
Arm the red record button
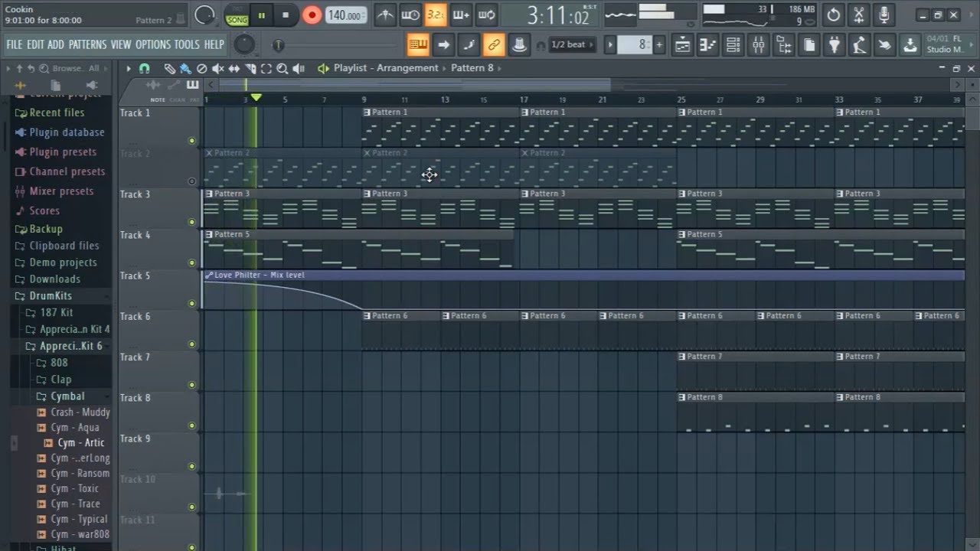(312, 15)
